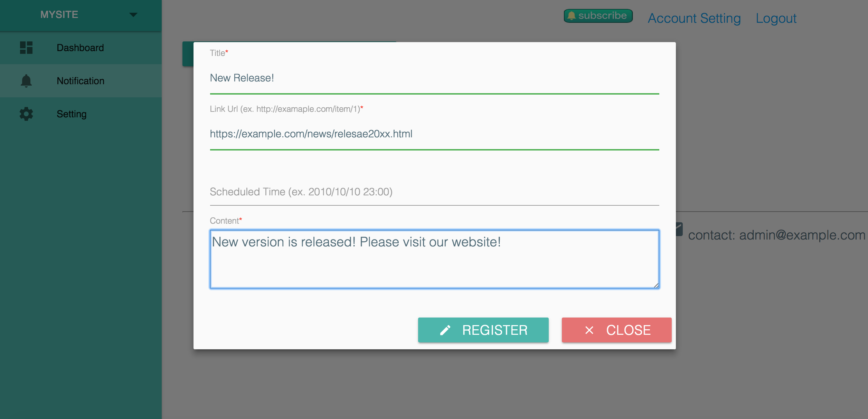Click the Notification bell icon in sidebar
The height and width of the screenshot is (419, 868).
coord(26,81)
